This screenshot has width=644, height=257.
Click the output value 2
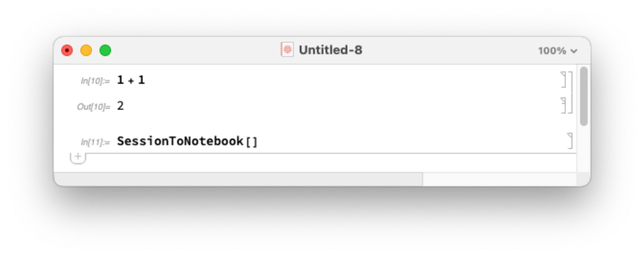[x=120, y=106]
